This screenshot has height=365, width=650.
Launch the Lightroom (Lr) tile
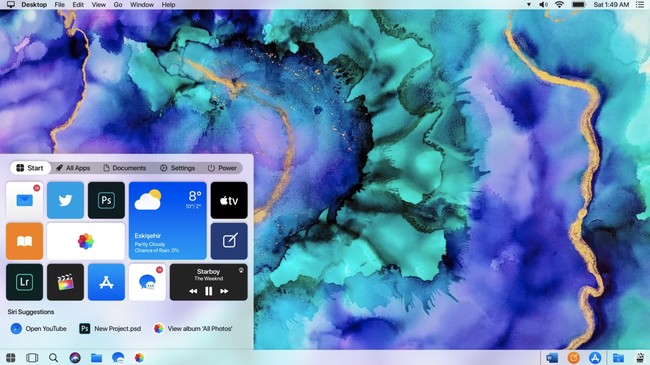point(24,282)
